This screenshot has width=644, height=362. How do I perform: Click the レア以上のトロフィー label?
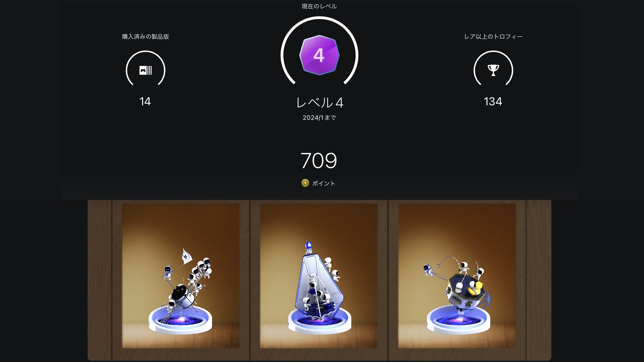point(493,37)
